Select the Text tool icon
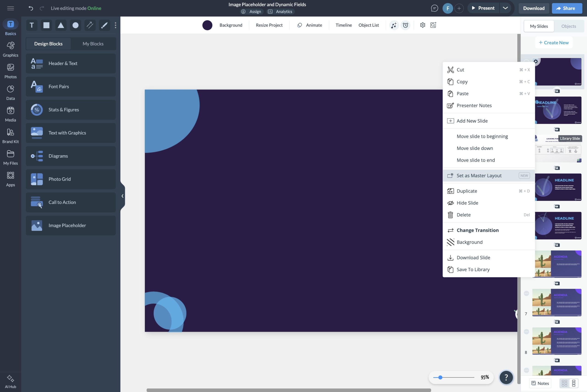This screenshot has width=587, height=392. click(32, 25)
